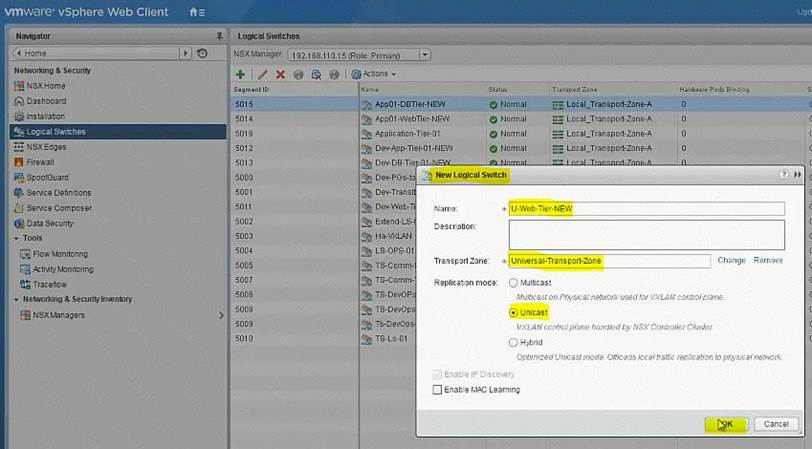Open Service Composer in the Navigator

point(59,208)
